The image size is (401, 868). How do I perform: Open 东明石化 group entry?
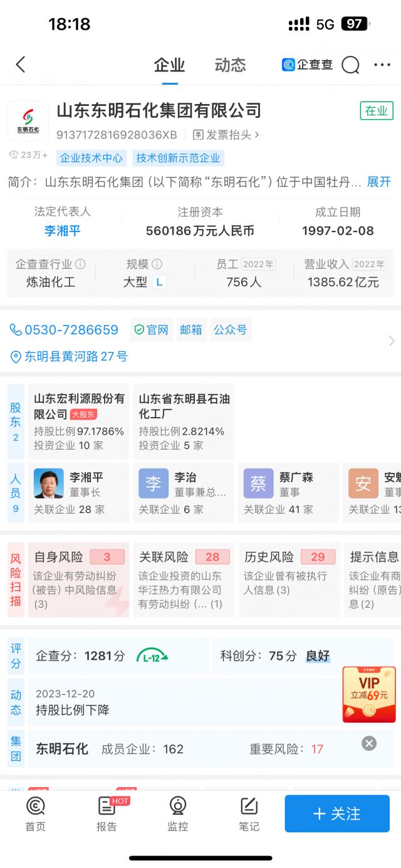pyautogui.click(x=62, y=749)
